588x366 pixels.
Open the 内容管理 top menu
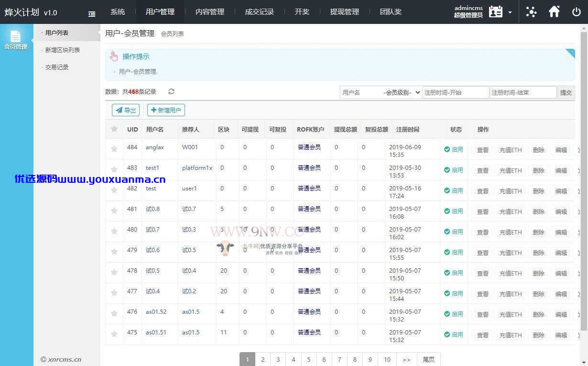click(x=210, y=12)
